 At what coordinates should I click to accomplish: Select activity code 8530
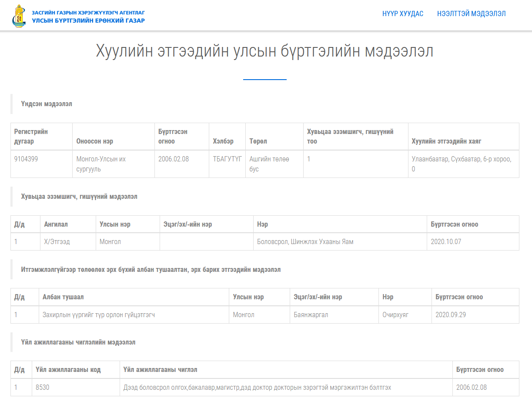[43, 387]
